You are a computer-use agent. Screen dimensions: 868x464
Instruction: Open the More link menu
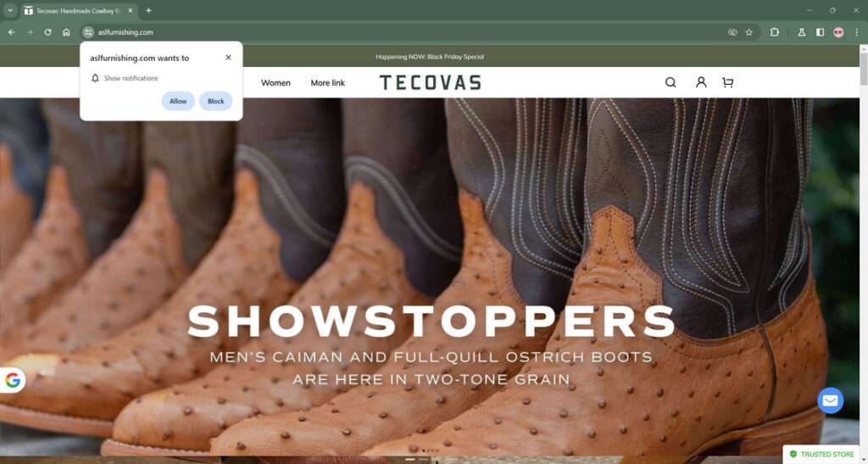[328, 83]
